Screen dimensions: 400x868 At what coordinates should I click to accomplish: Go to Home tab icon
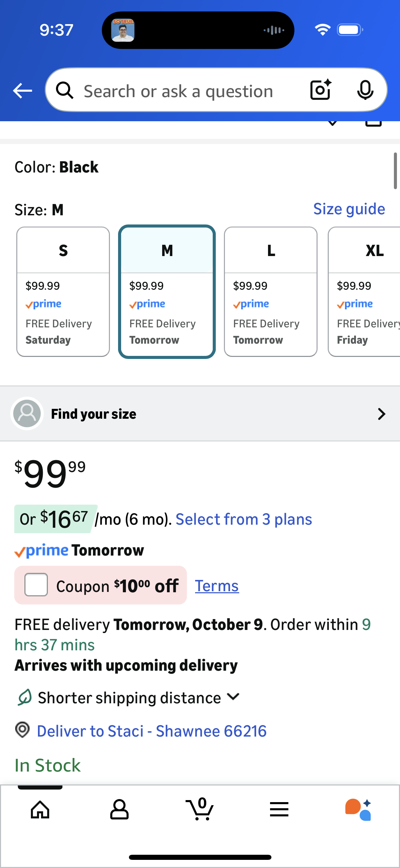coord(40,810)
